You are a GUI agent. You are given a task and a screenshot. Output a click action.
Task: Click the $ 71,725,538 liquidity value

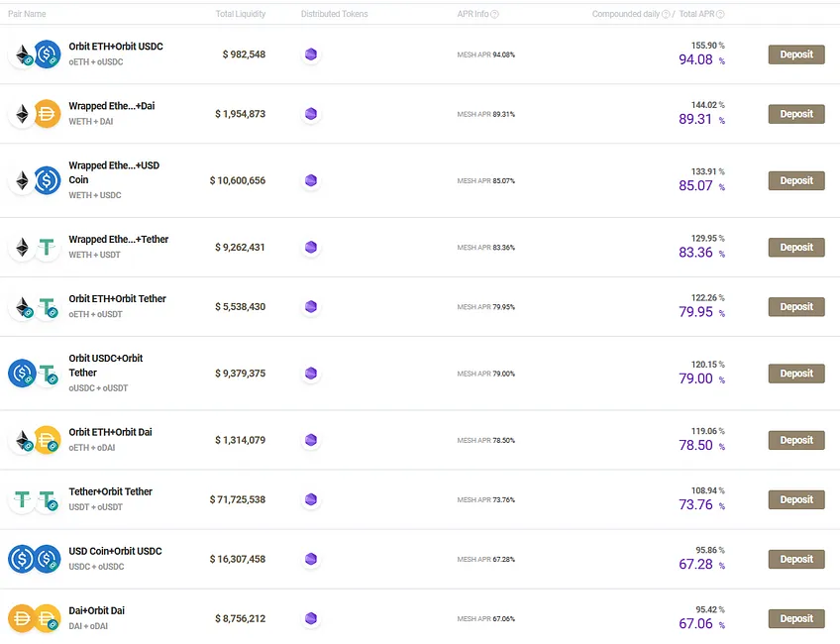click(x=238, y=499)
